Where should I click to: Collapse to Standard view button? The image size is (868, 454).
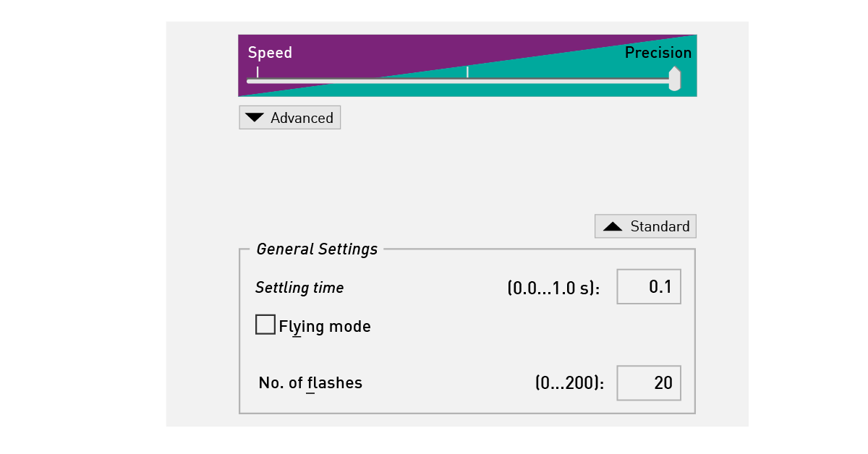pos(645,226)
